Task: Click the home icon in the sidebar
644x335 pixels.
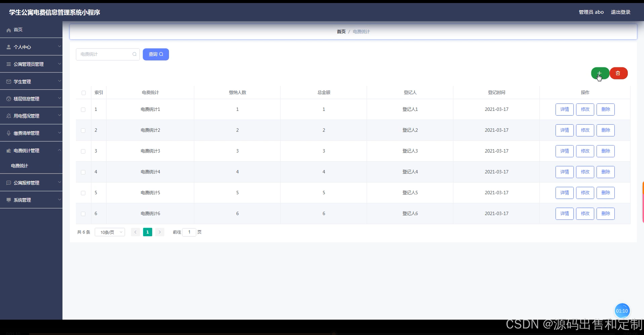Action: tap(9, 30)
